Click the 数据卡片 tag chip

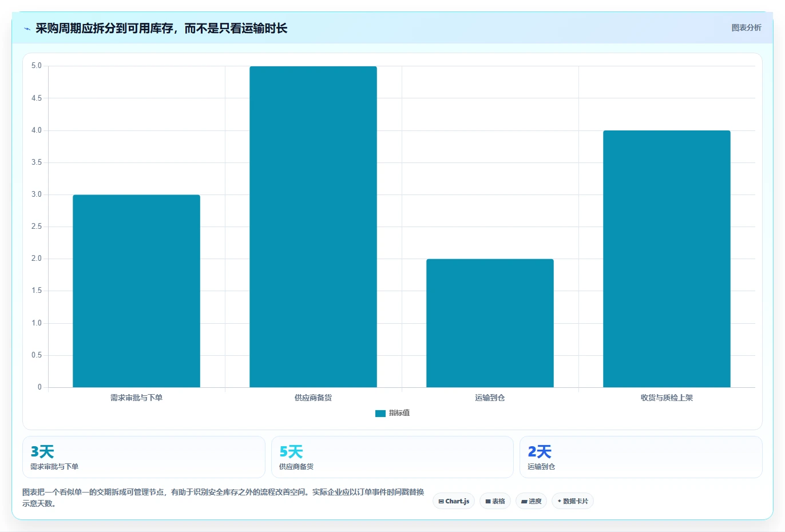coord(573,501)
